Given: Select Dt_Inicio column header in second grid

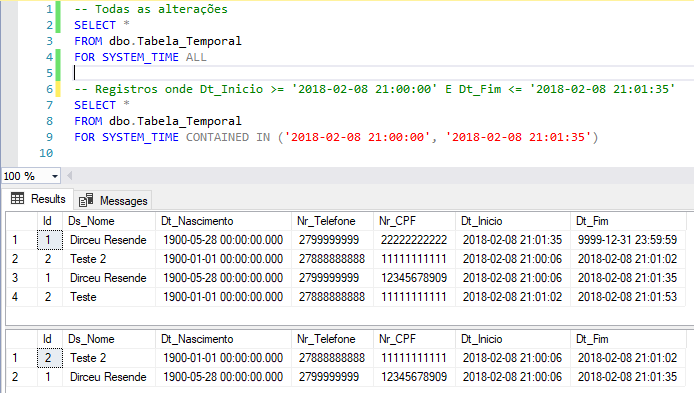Looking at the screenshot, I should 513,339.
